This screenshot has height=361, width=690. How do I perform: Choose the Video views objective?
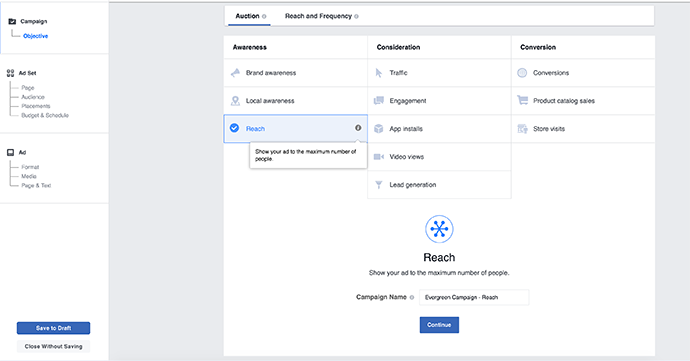[x=439, y=157]
